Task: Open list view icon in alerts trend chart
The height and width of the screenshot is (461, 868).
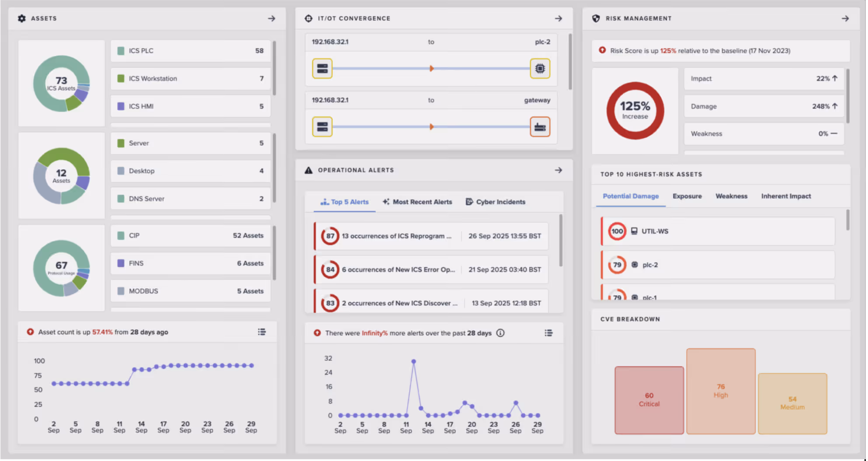Action: (549, 333)
